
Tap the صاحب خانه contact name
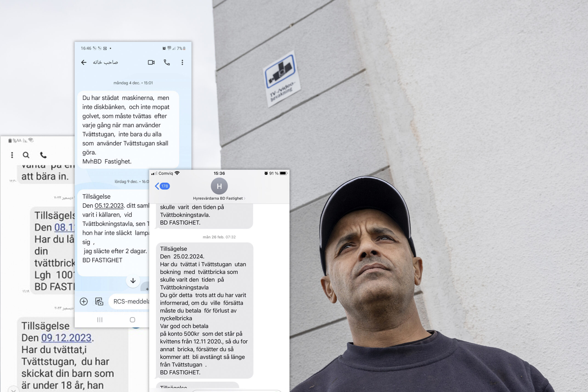click(x=105, y=62)
